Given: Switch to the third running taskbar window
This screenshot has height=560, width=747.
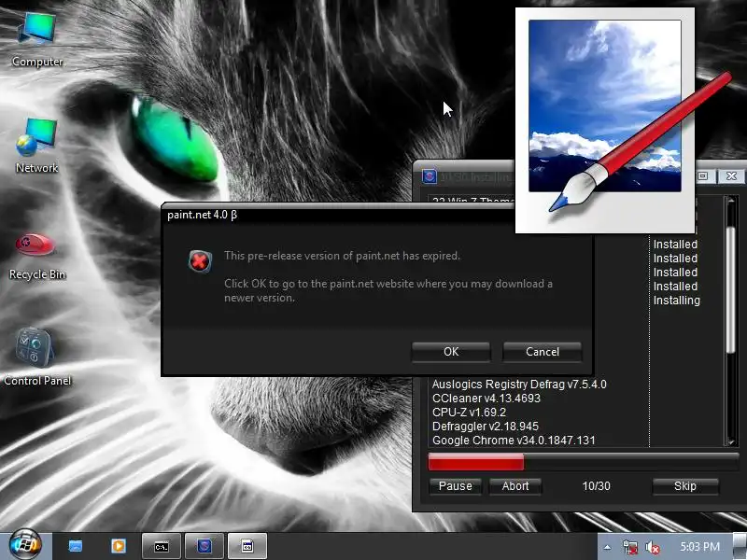Looking at the screenshot, I should (x=247, y=546).
